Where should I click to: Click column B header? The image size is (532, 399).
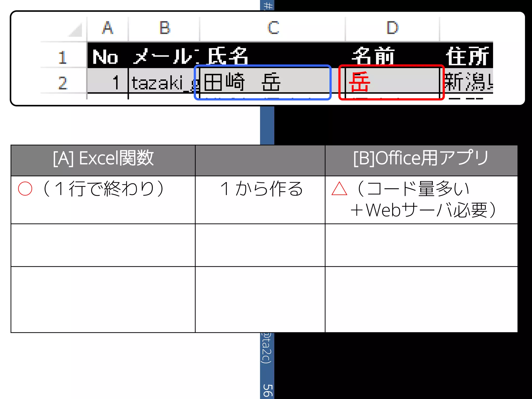tap(164, 29)
